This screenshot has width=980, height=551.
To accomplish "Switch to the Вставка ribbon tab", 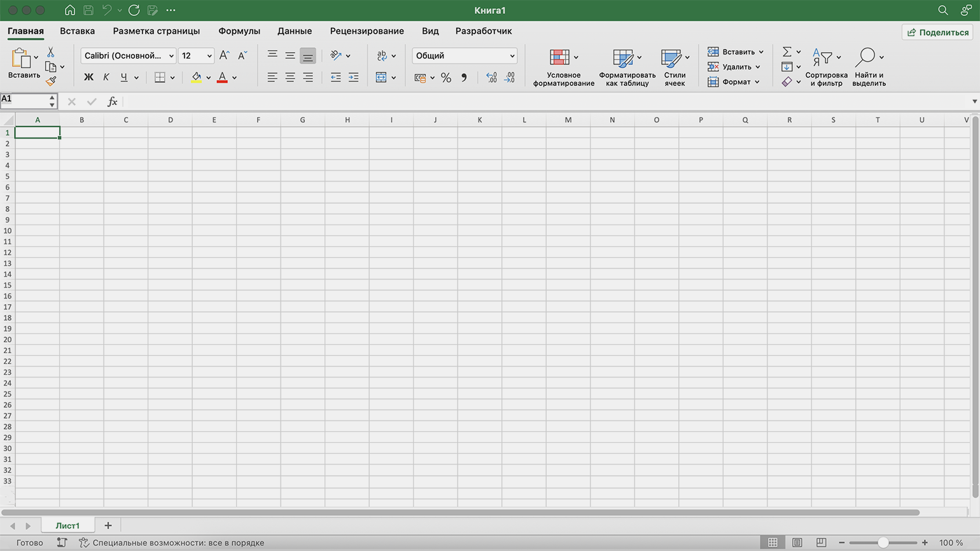I will pyautogui.click(x=77, y=31).
